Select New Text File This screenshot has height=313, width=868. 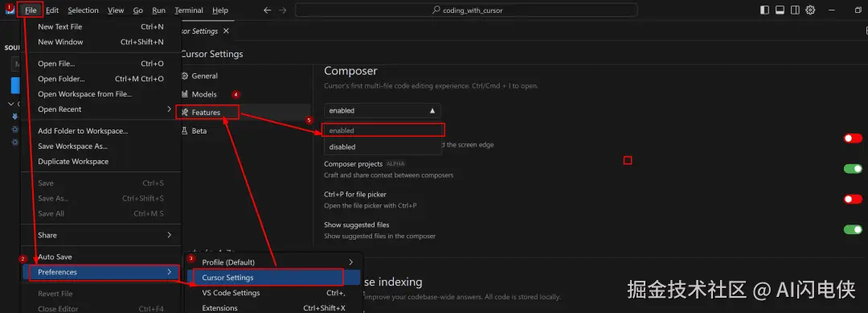101,27
